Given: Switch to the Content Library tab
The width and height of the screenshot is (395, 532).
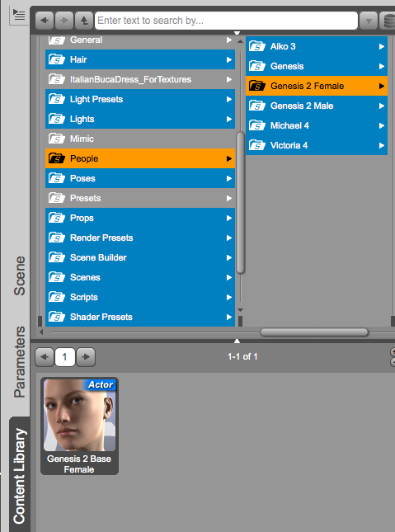Looking at the screenshot, I should coord(19,476).
